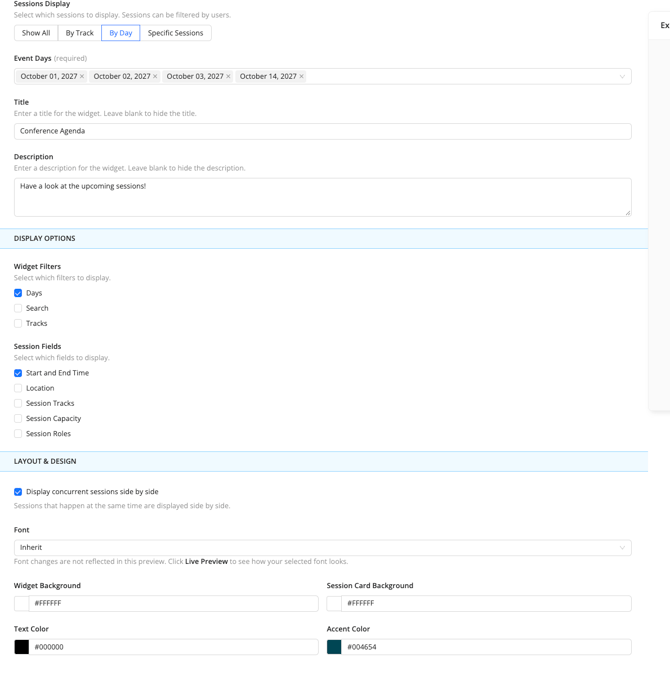Click the Title input containing Conference Agenda
The image size is (670, 681).
click(x=323, y=131)
